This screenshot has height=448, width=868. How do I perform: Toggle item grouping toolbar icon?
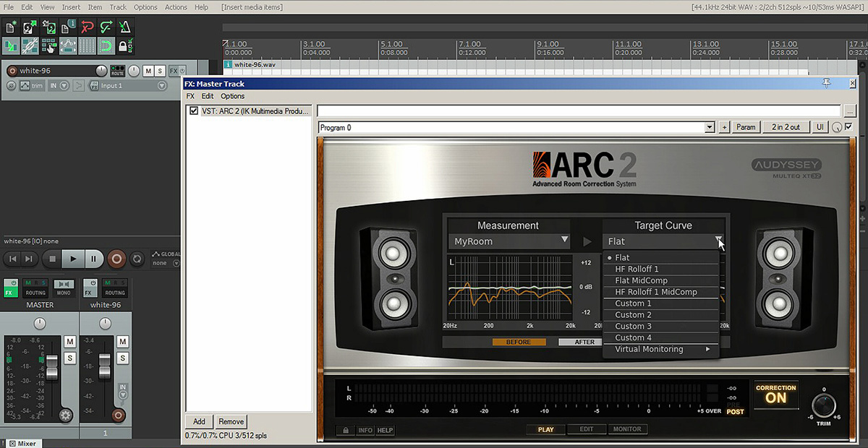click(x=30, y=46)
